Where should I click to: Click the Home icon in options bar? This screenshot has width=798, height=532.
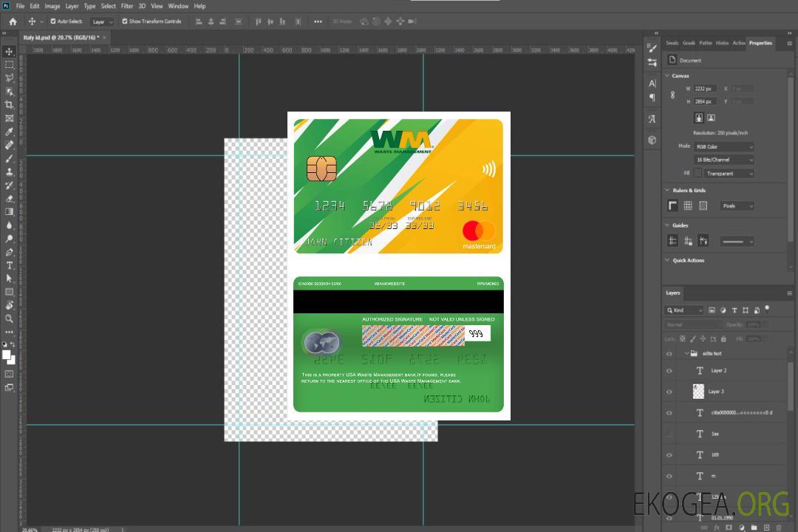13,21
